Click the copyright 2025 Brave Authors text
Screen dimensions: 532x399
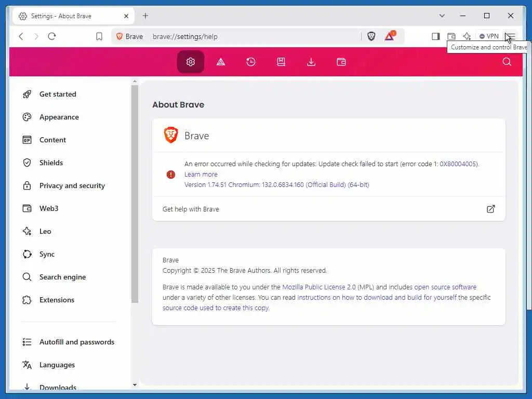pos(245,270)
